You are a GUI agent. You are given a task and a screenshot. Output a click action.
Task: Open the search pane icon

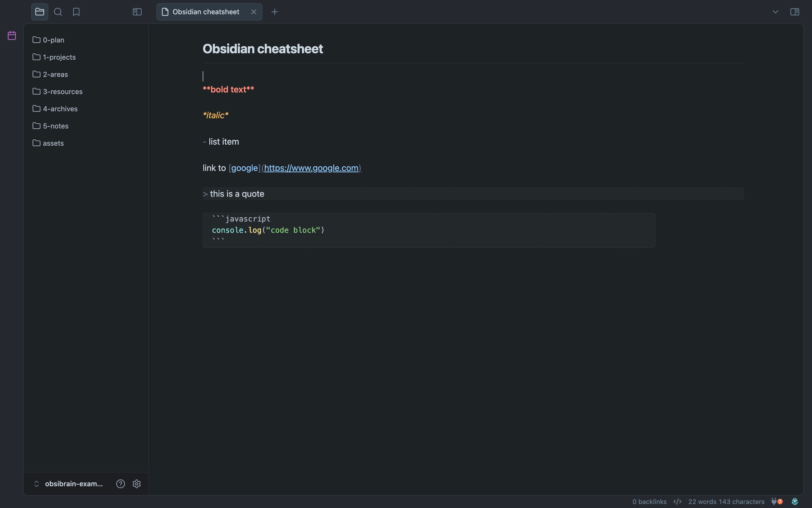pos(58,12)
